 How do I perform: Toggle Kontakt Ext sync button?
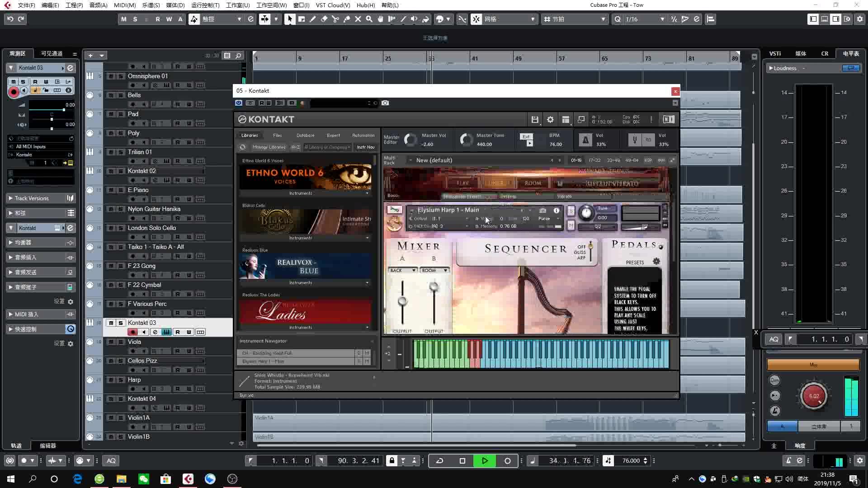click(526, 136)
